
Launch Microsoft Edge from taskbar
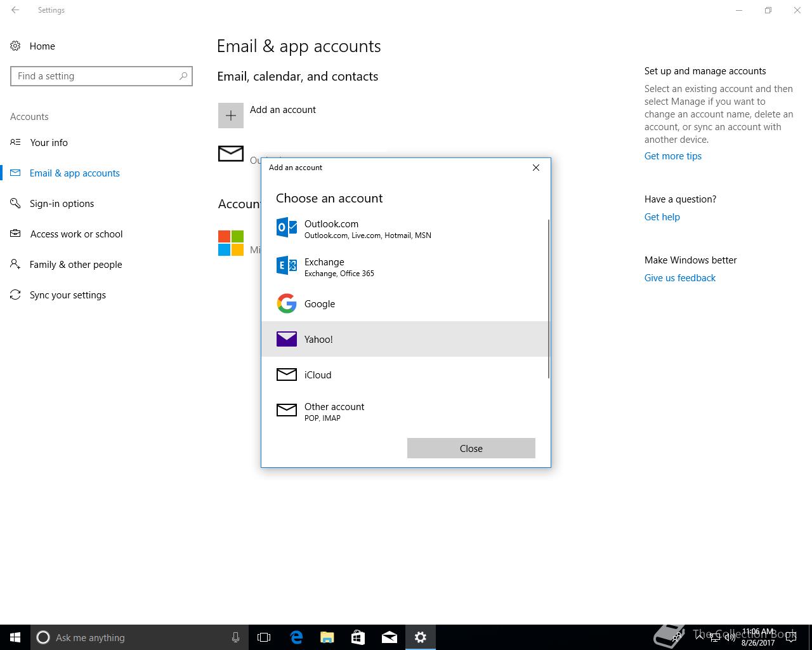tap(296, 637)
